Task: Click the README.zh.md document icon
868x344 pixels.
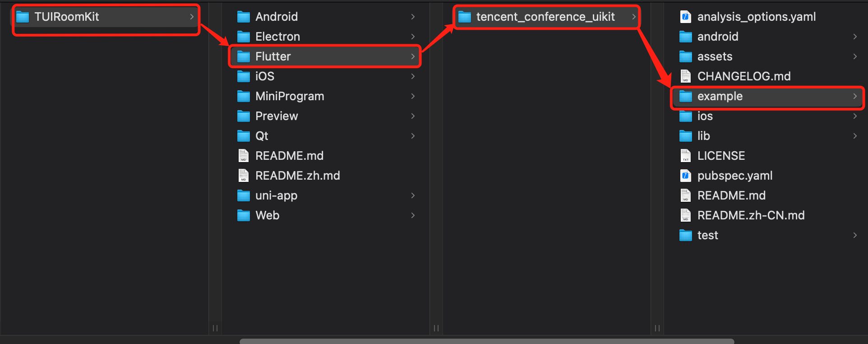Action: pyautogui.click(x=244, y=175)
